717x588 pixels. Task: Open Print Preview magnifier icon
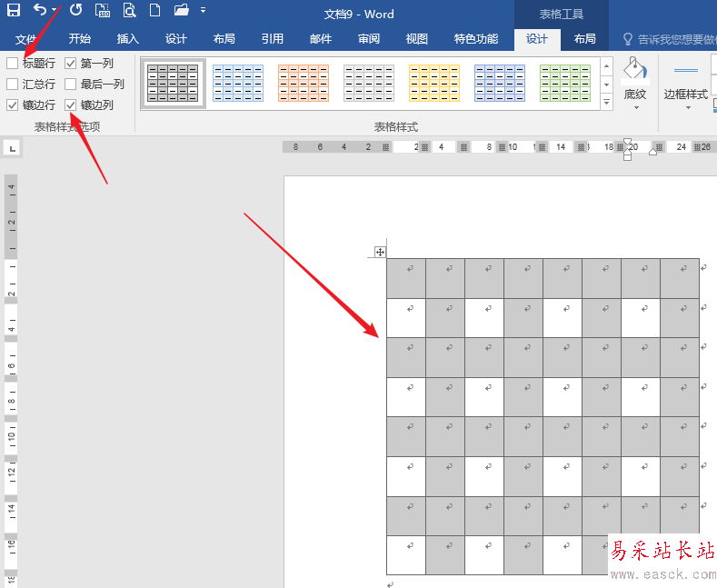[129, 10]
